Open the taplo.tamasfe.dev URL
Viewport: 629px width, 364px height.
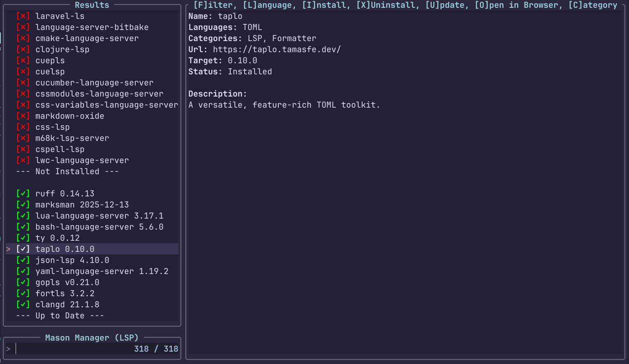click(277, 49)
